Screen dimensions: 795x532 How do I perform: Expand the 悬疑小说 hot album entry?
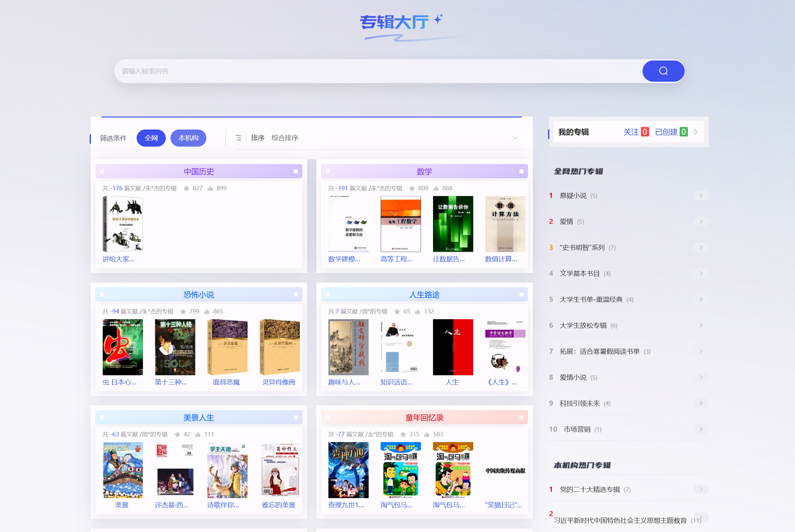click(x=701, y=195)
